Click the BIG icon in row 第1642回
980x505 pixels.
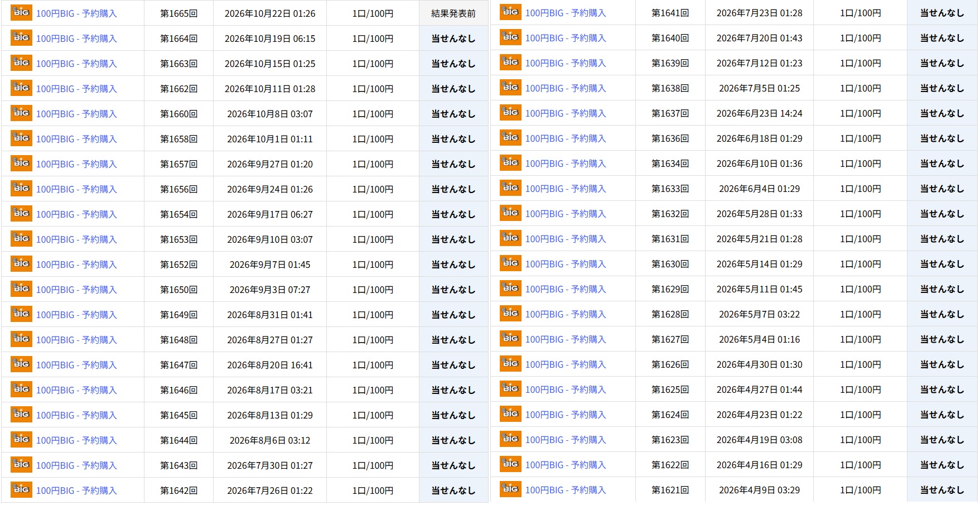pyautogui.click(x=21, y=490)
